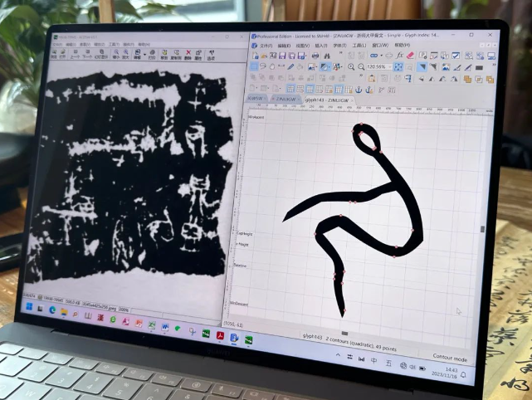Click the red X delete icon
Image resolution: width=532 pixels, height=400 pixels.
tap(188, 52)
